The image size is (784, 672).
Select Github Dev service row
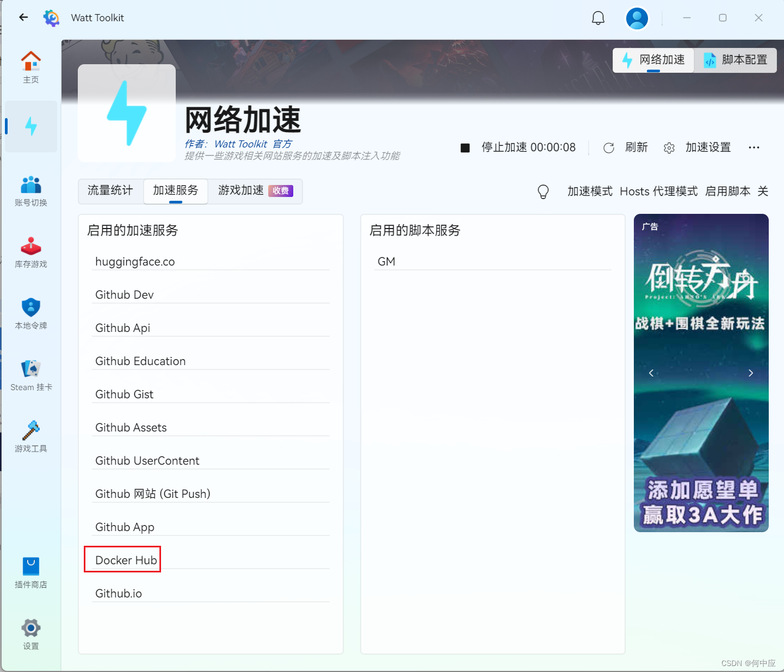[211, 294]
